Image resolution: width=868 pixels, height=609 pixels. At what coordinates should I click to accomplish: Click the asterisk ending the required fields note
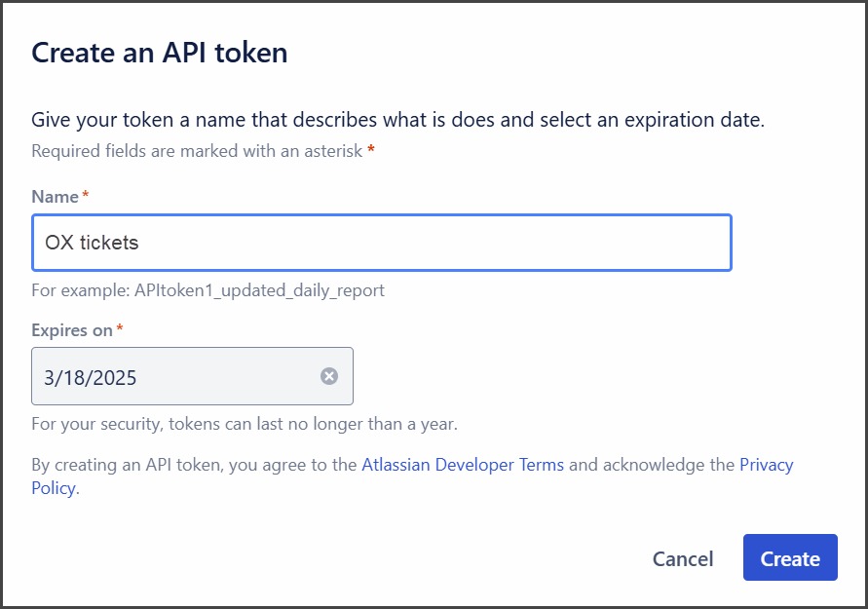[371, 150]
